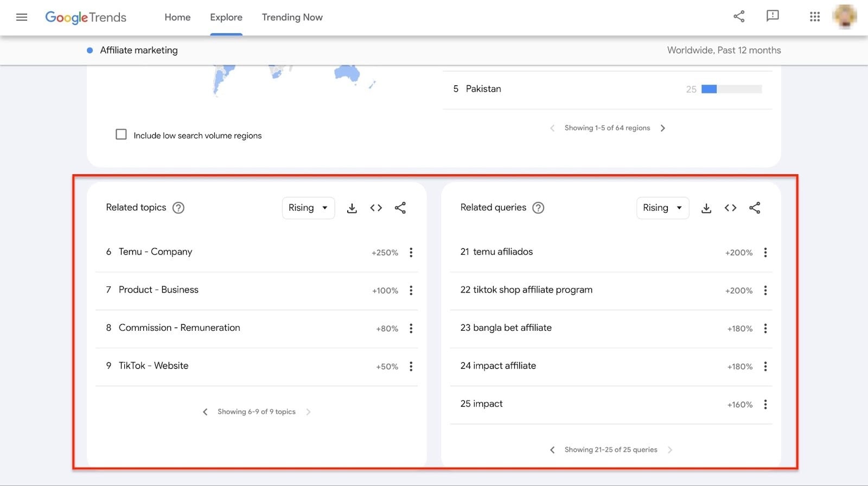Share the Related queries card

click(755, 208)
